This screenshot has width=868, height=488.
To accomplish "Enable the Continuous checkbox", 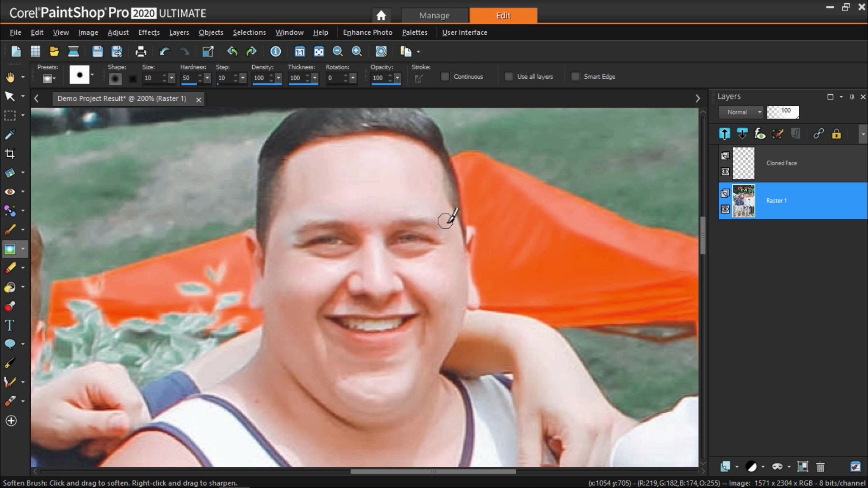I will tap(445, 77).
